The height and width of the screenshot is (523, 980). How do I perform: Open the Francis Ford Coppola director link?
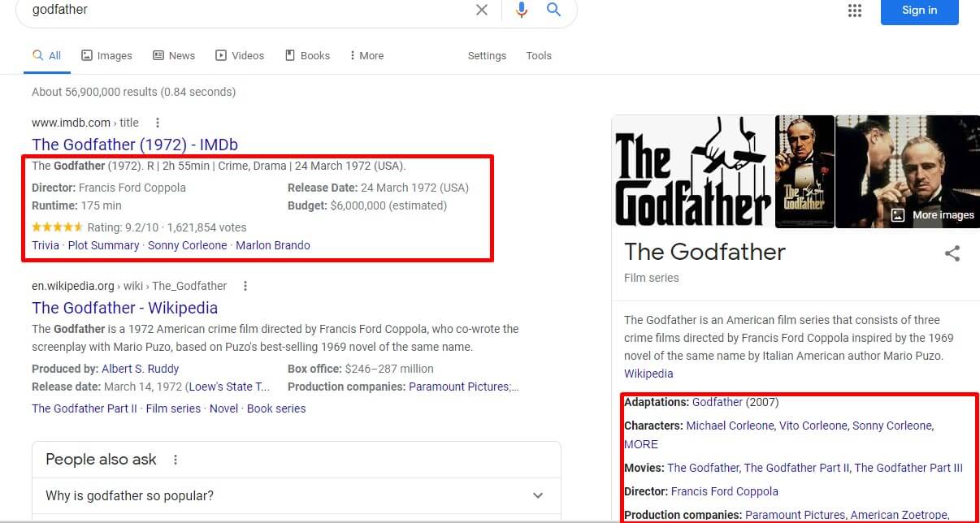coord(724,491)
